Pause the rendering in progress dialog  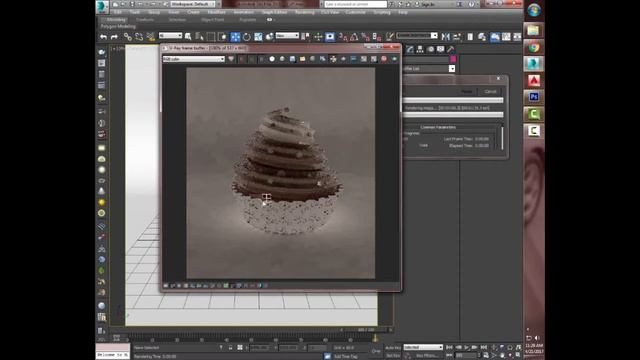click(x=467, y=91)
